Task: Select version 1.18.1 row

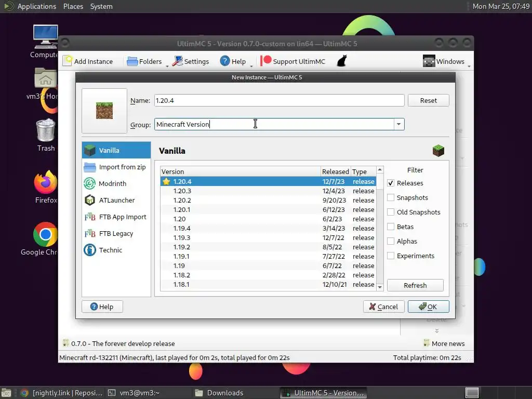Action: [x=268, y=284]
